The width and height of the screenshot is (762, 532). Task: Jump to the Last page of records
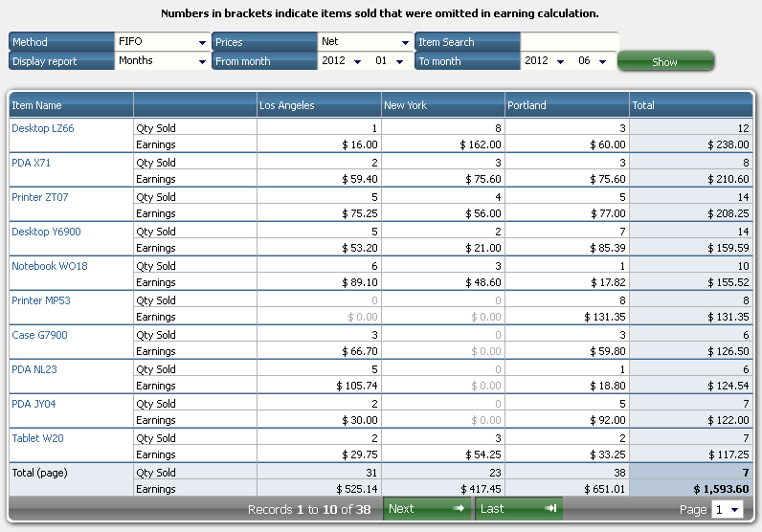pos(518,509)
